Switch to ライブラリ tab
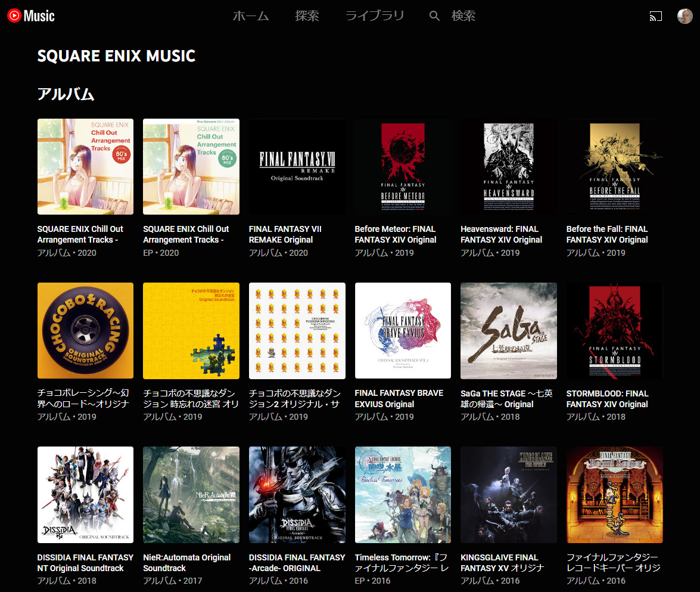This screenshot has height=592, width=700. [x=375, y=16]
